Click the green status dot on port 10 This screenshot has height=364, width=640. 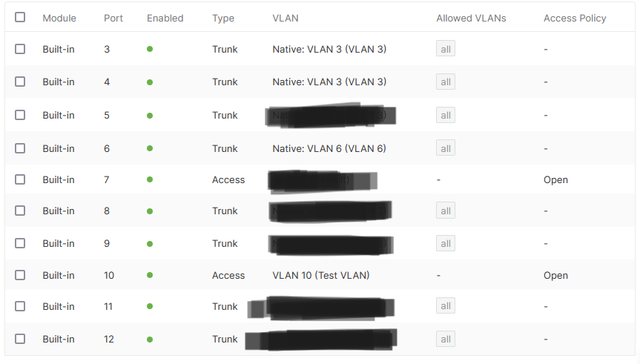tap(150, 275)
